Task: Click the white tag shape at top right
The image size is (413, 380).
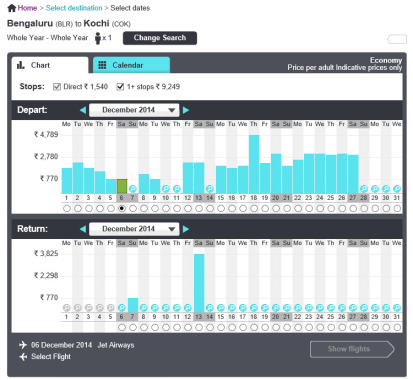Action: click(x=397, y=39)
